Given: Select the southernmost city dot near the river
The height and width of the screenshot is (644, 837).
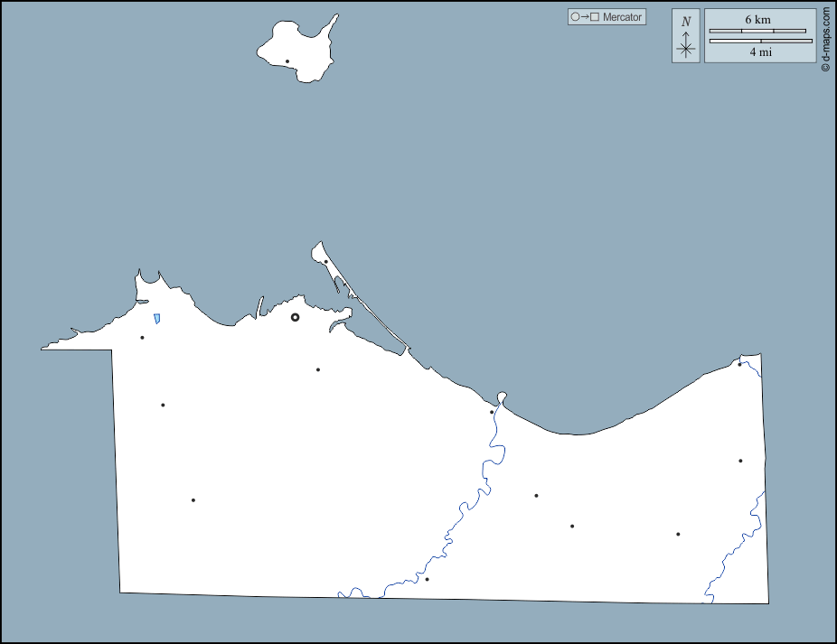Looking at the screenshot, I should (427, 579).
